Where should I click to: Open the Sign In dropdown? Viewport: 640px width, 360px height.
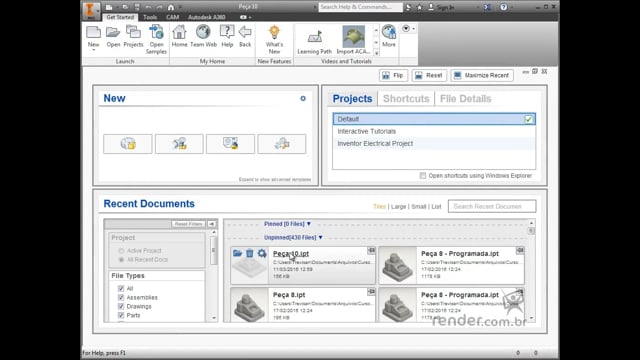pos(478,7)
